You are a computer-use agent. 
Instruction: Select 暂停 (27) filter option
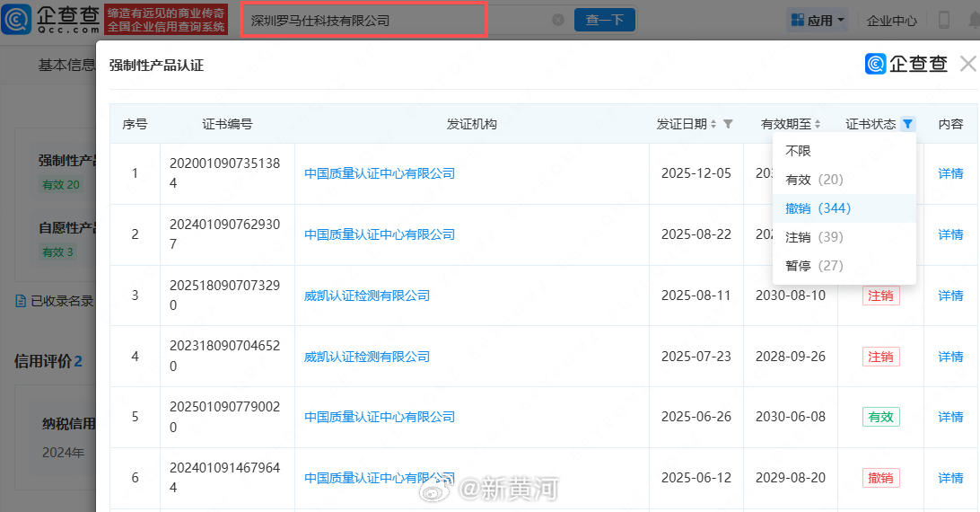(x=844, y=266)
